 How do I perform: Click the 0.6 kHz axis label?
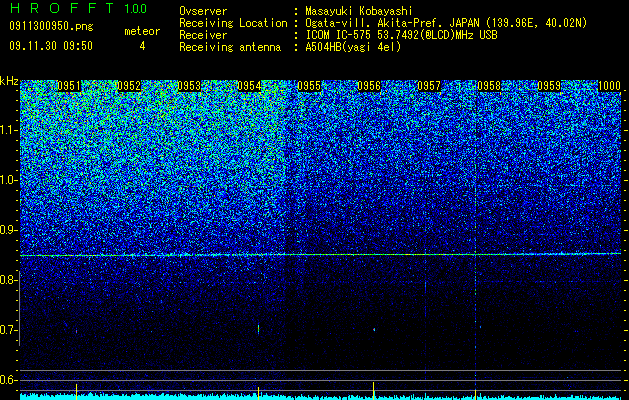pos(9,380)
